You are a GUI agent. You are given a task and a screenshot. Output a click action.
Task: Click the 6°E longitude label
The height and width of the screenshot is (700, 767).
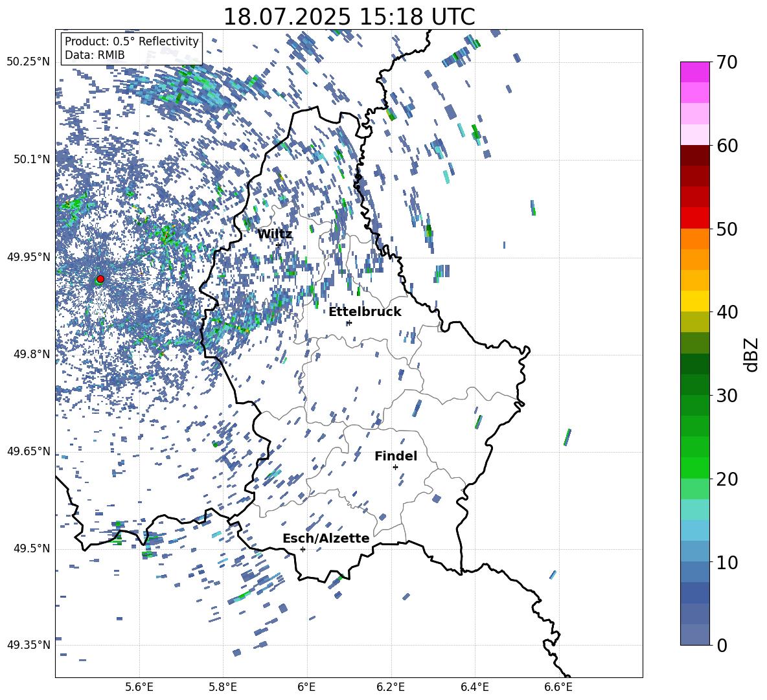tap(306, 687)
